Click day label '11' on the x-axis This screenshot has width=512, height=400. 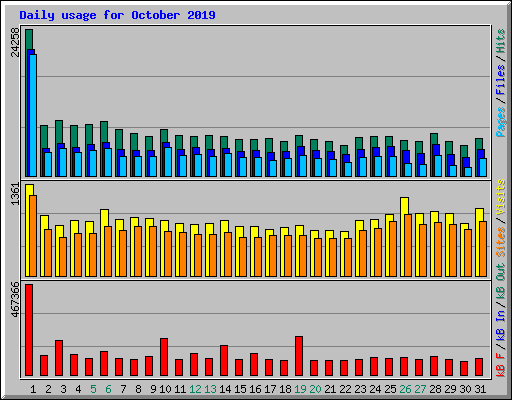point(180,389)
